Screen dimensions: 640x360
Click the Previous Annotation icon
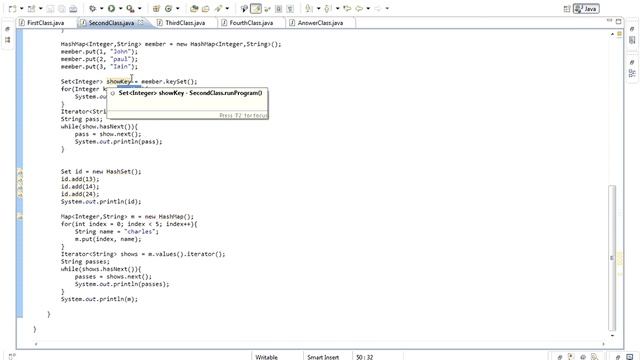point(328,9)
